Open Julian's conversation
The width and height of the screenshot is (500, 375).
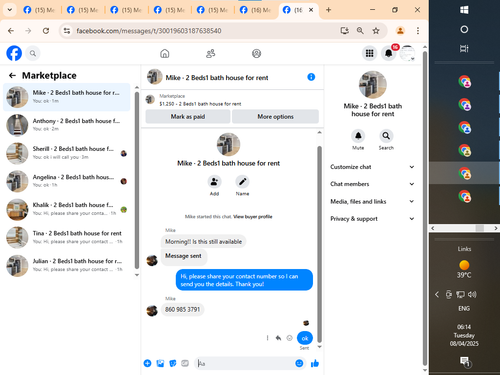pyautogui.click(x=67, y=265)
